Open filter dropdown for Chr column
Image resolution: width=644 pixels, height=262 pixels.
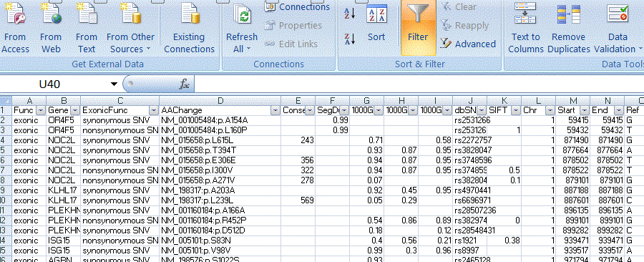pos(550,110)
